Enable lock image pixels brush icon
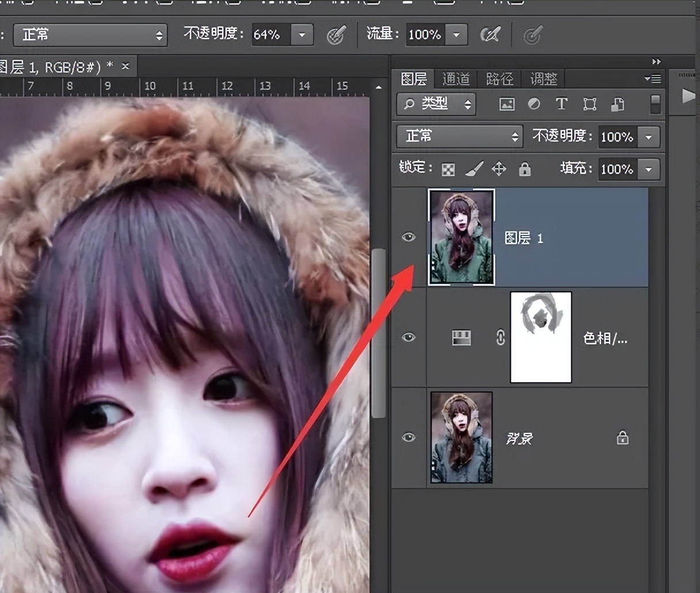 point(474,169)
